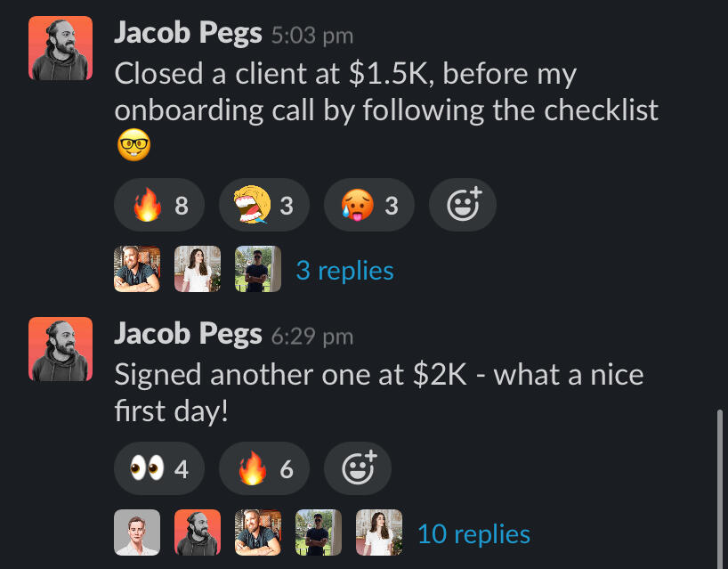This screenshot has width=728, height=569.
Task: Click last replier avatar beside 10 replies
Action: point(379,532)
